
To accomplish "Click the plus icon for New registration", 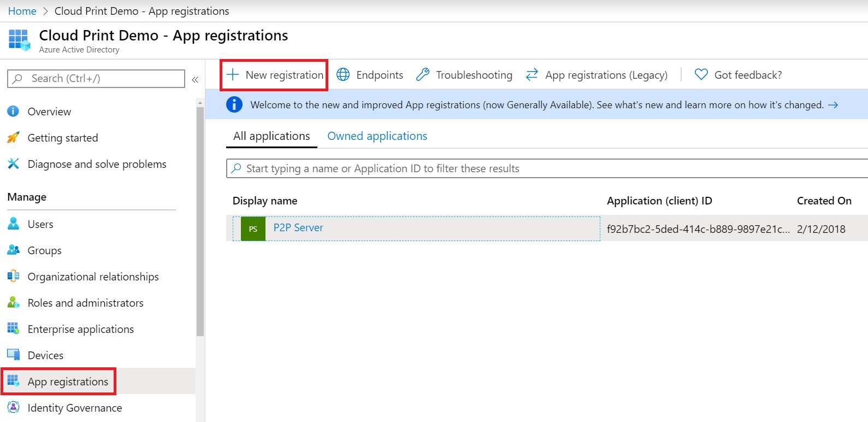I will point(233,75).
